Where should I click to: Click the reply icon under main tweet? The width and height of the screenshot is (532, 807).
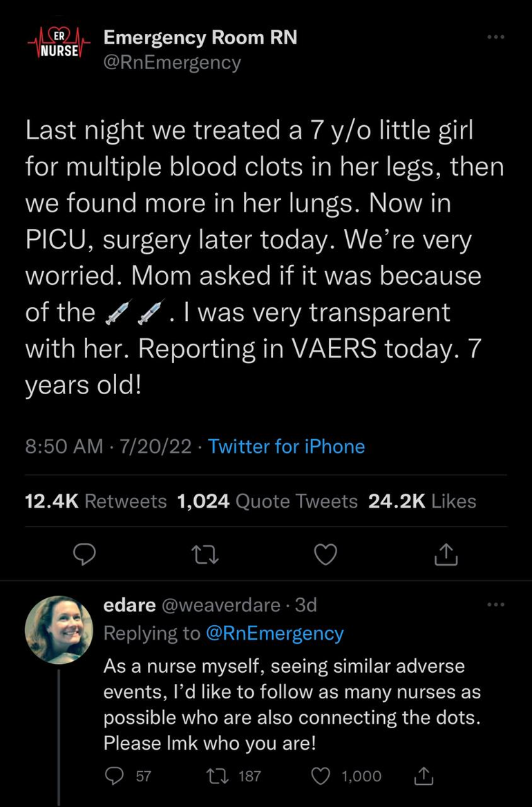83,553
